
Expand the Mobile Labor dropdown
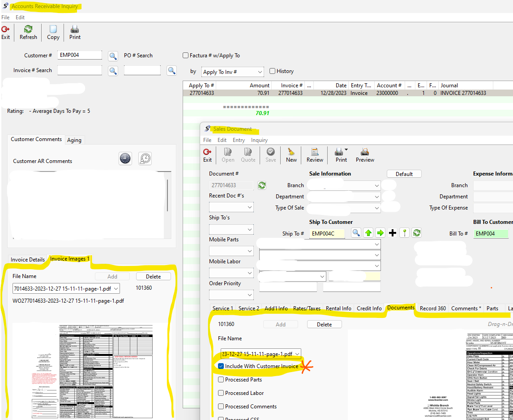[x=231, y=273]
